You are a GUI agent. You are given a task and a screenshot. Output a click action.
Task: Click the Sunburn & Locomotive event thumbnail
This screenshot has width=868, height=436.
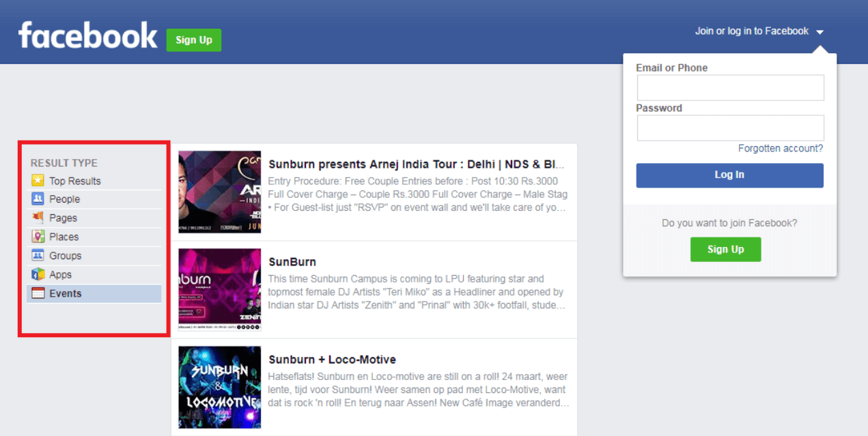point(220,387)
